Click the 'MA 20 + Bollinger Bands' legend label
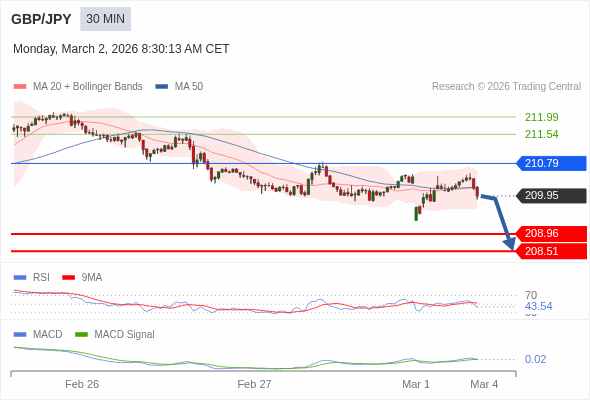590x400 pixels. point(88,87)
